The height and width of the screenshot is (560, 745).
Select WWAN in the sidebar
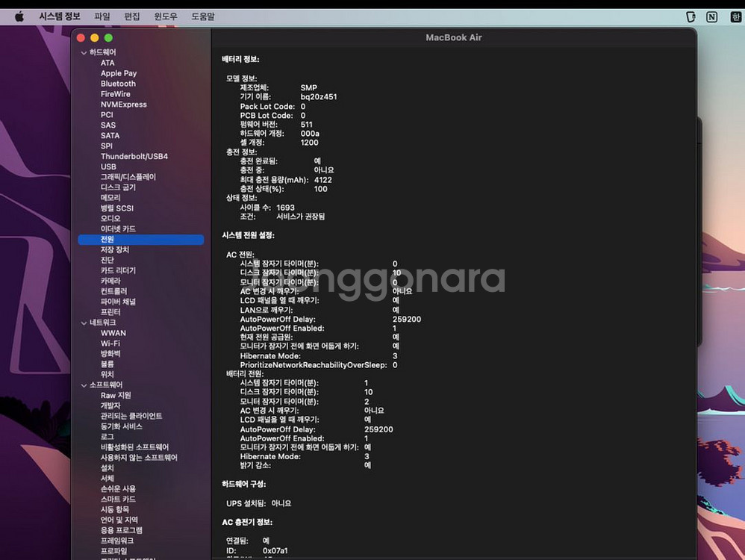point(113,333)
